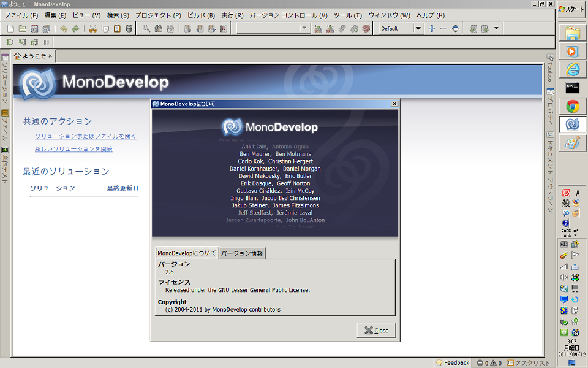Click Feedback in the status bar

tap(453, 362)
